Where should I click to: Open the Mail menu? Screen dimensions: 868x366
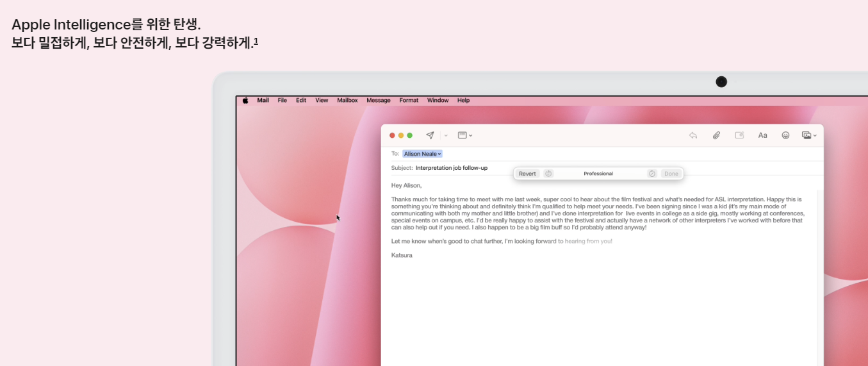[x=263, y=101]
